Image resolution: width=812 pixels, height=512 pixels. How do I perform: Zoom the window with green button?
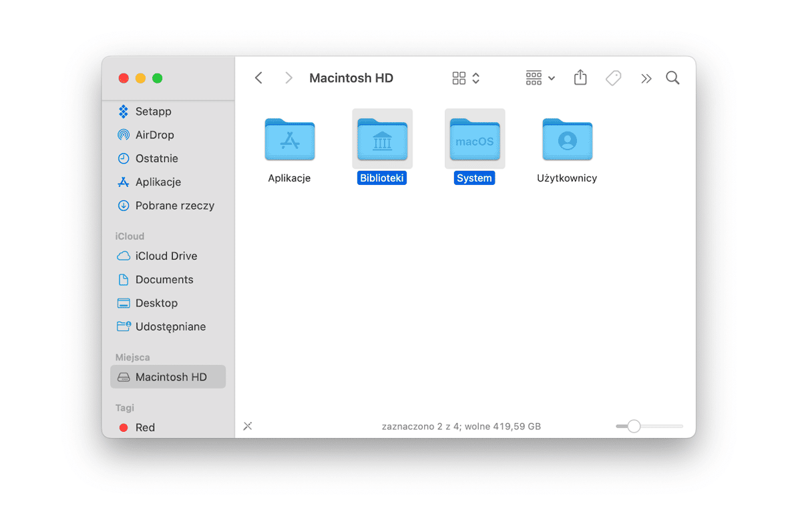pos(158,78)
